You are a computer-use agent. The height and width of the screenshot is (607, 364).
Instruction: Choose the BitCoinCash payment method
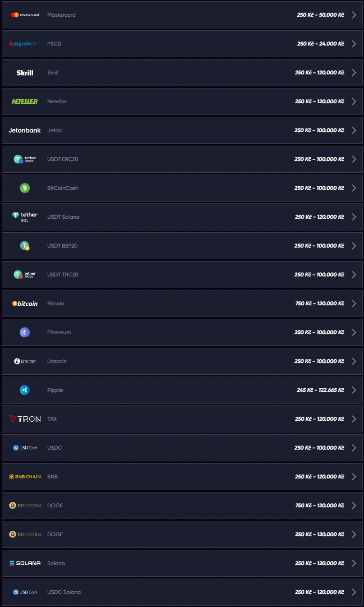coord(62,188)
